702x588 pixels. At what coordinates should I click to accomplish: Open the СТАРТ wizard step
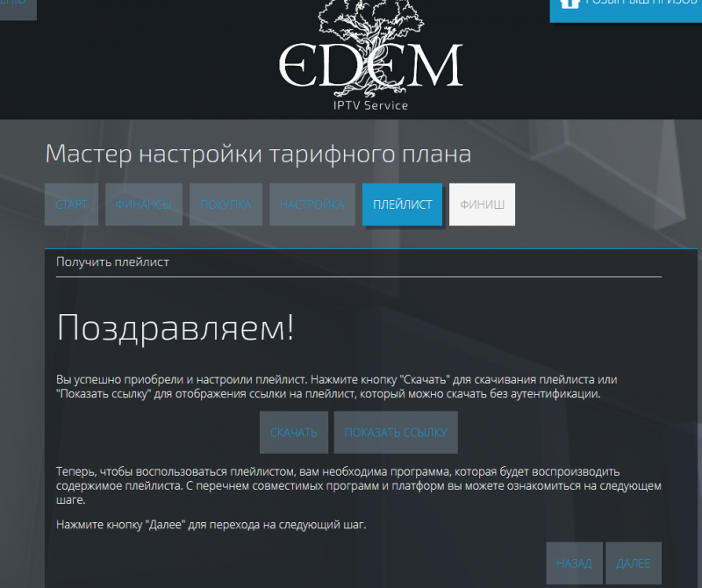click(x=71, y=204)
